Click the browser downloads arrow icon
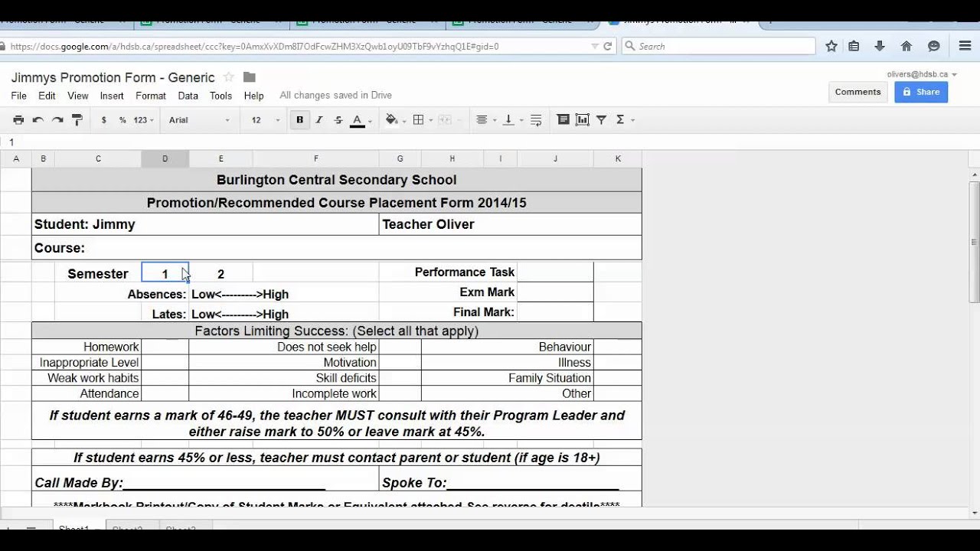 point(880,47)
